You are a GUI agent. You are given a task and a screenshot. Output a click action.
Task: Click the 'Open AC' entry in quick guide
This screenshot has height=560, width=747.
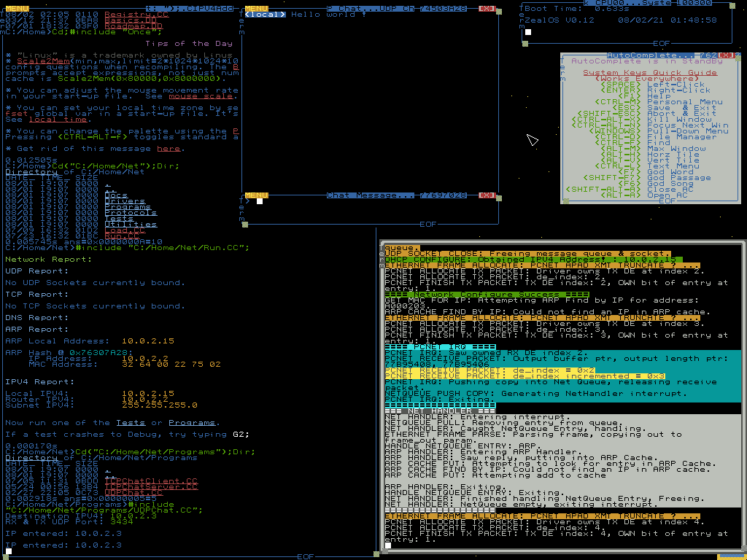(x=668, y=195)
